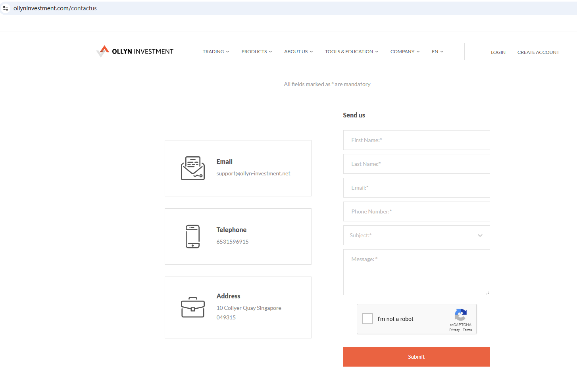Click the reCAPTCHA Privacy link
This screenshot has height=392, width=577.
click(454, 330)
